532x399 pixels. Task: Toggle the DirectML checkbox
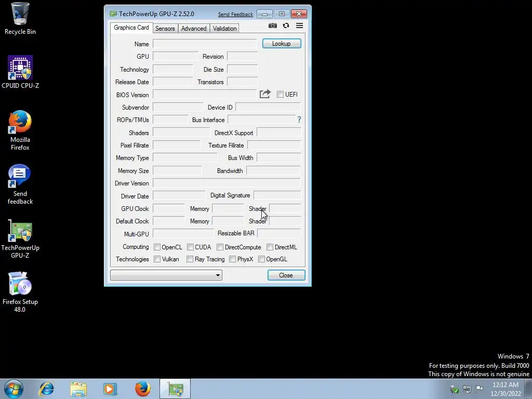270,247
